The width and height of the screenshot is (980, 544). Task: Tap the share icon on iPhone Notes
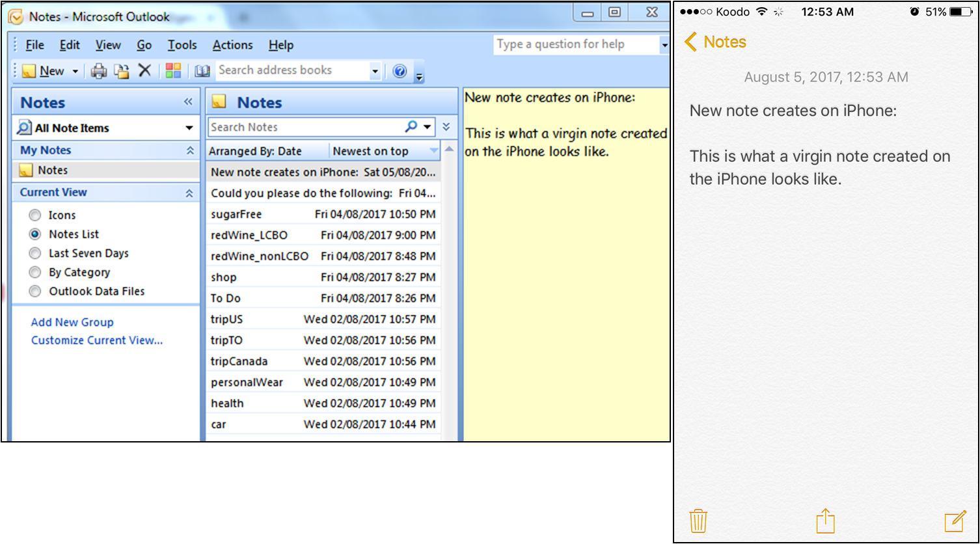point(825,521)
